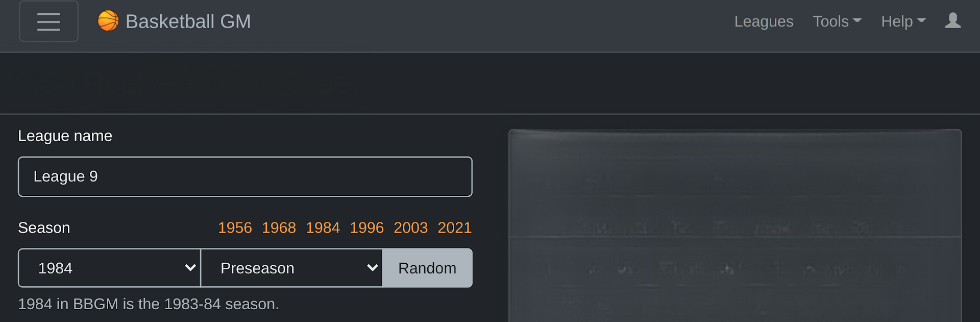
Task: Focus the League name input field
Action: point(245,176)
